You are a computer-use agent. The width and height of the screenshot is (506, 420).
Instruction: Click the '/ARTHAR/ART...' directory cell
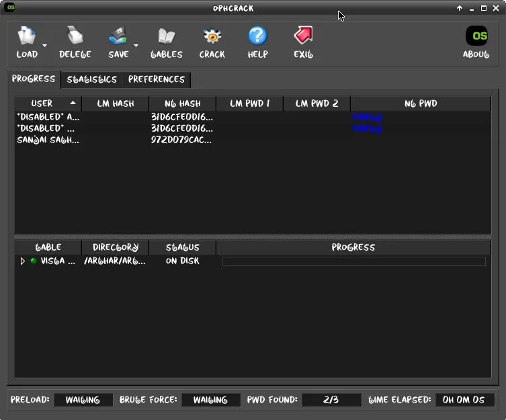115,261
